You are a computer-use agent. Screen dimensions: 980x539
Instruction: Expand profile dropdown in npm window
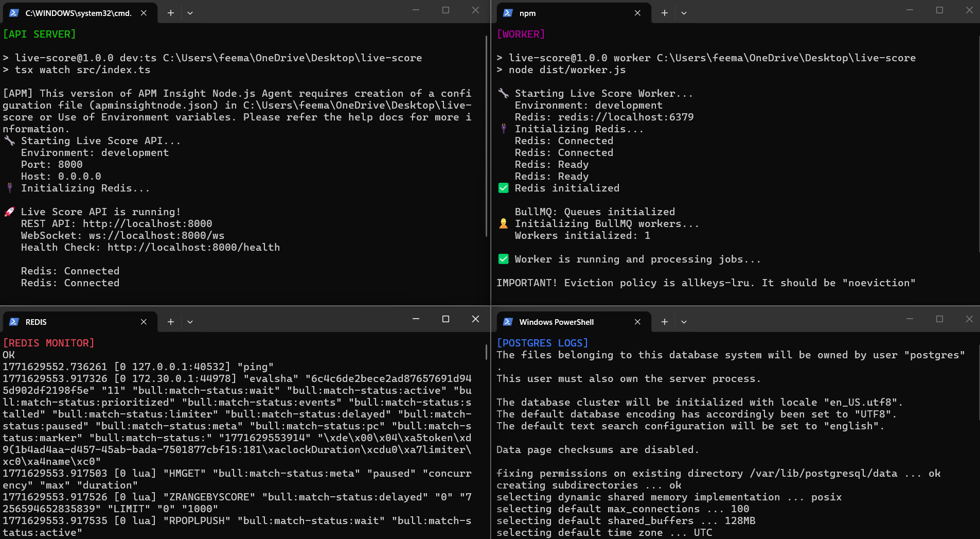tap(684, 13)
